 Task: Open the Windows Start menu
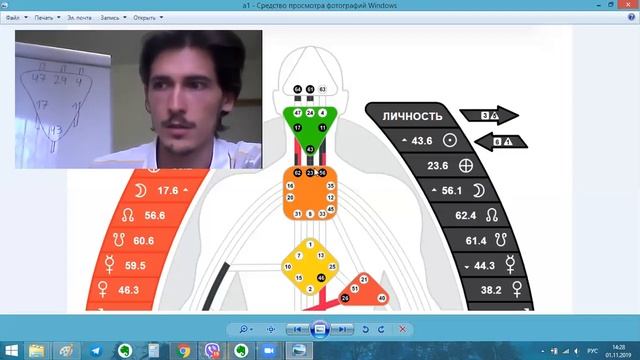(x=11, y=351)
